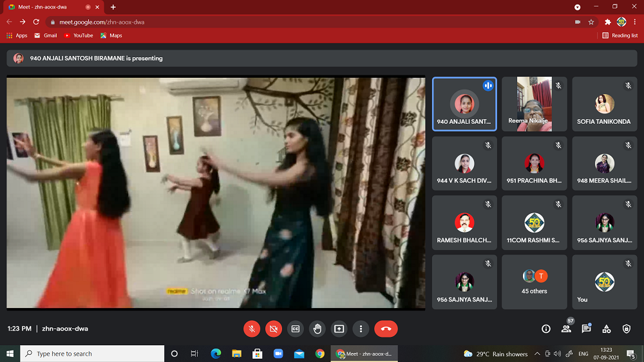Open the Activities panel icon
This screenshot has height=362, width=644.
click(x=606, y=329)
